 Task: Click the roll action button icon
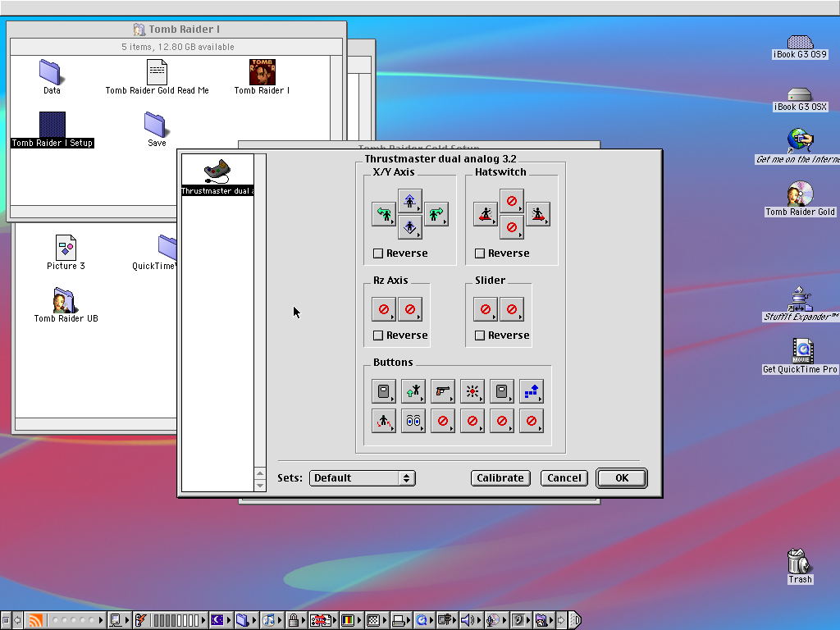[x=383, y=422]
